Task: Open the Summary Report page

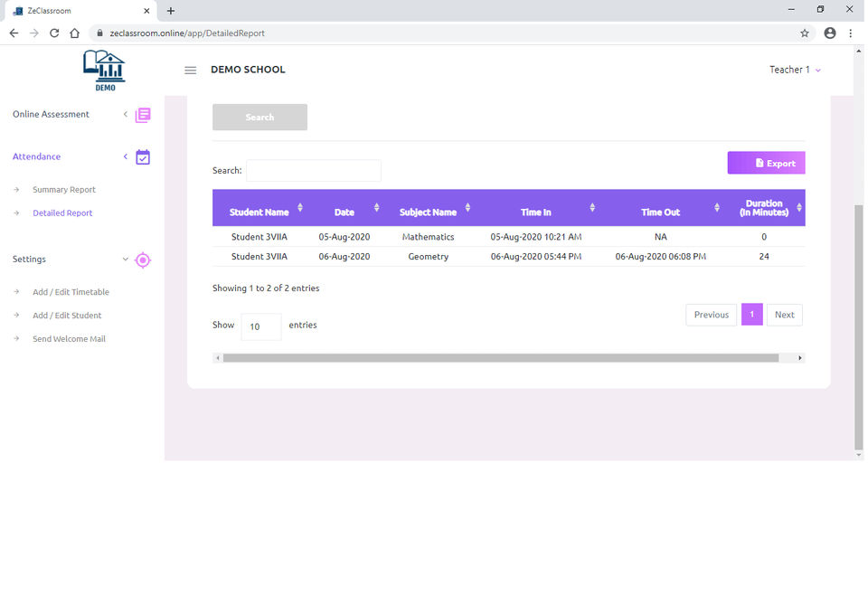Action: click(x=64, y=190)
